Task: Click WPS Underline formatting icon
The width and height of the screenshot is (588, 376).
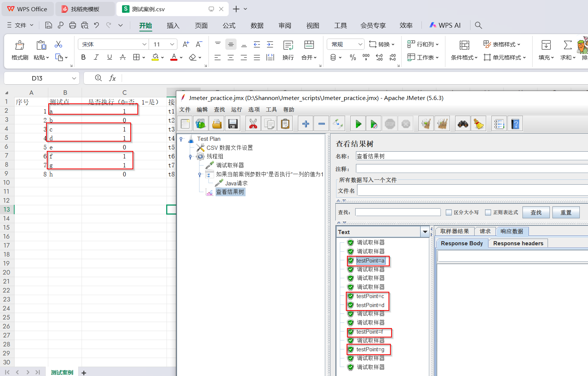Action: pyautogui.click(x=109, y=57)
